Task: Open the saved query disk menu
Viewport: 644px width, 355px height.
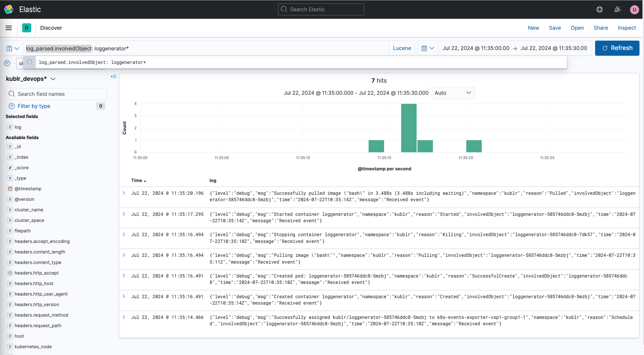Action: [x=13, y=48]
